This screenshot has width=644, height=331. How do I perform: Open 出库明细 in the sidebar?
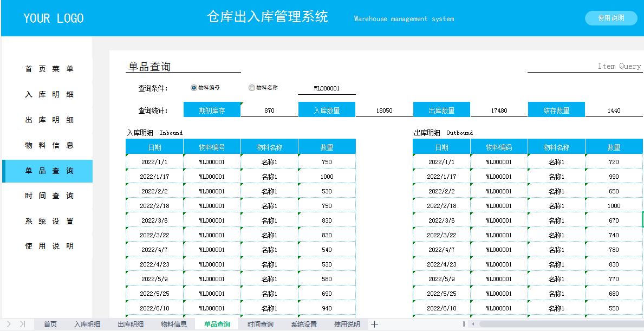pos(49,120)
